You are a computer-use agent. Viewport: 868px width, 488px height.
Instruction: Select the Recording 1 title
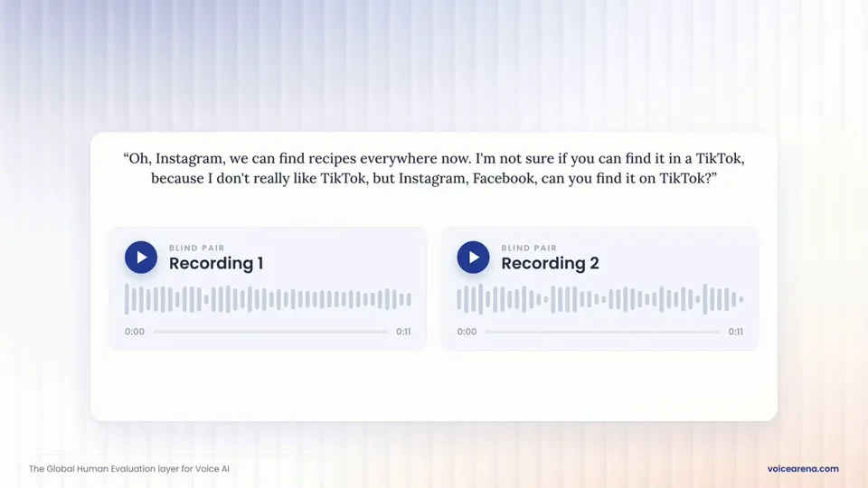click(x=216, y=263)
